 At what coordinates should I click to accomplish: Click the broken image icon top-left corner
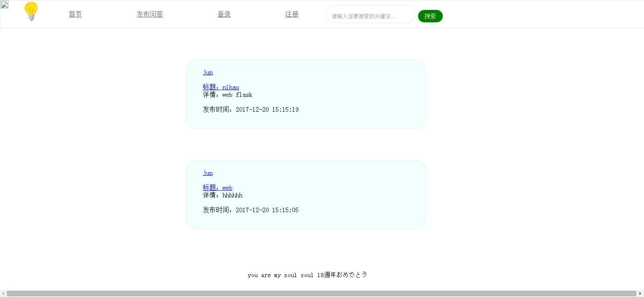tap(4, 4)
